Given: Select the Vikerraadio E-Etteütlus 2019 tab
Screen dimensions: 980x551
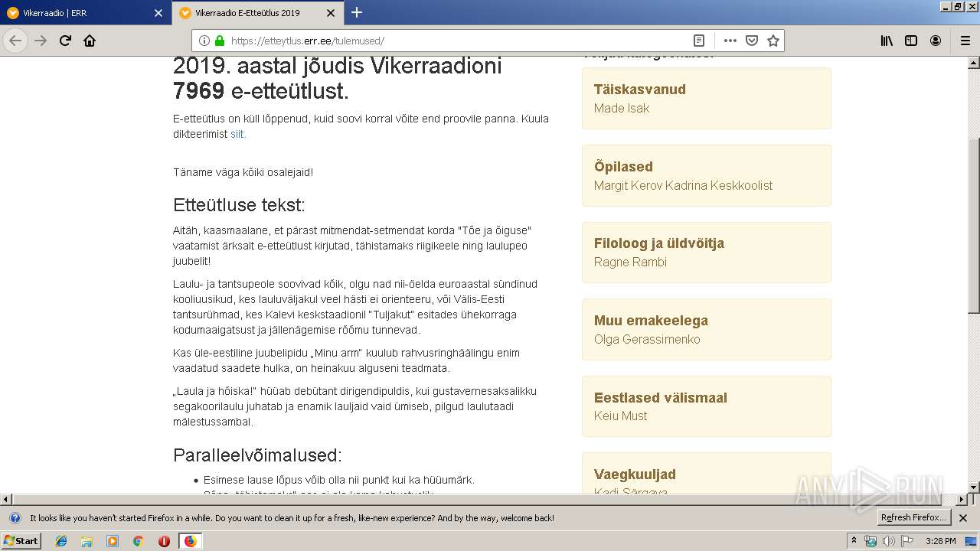Looking at the screenshot, I should click(257, 13).
